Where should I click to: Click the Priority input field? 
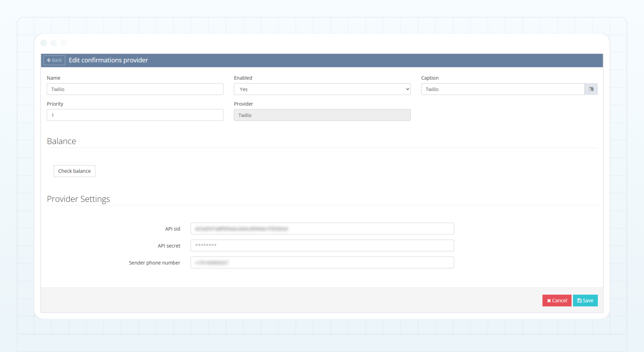(x=135, y=115)
